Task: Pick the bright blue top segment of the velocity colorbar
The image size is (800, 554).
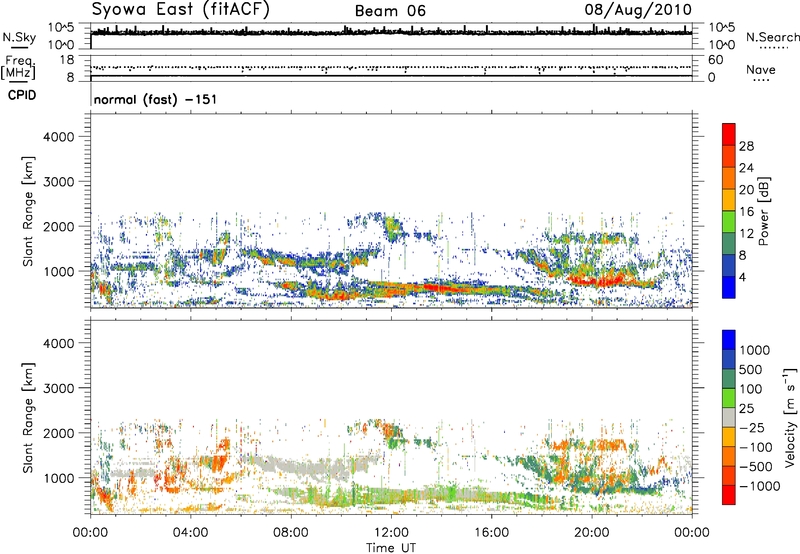Action: [729, 340]
